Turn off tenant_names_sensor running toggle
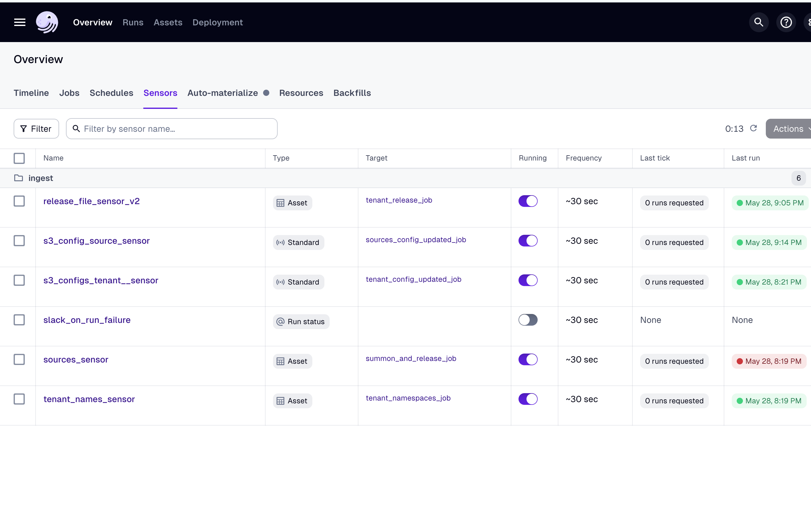The image size is (811, 532). pyautogui.click(x=528, y=399)
